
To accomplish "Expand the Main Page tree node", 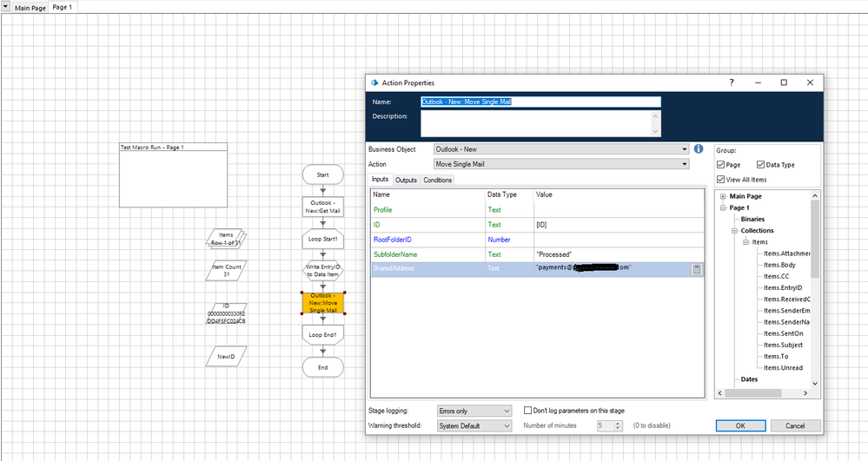I will 723,196.
